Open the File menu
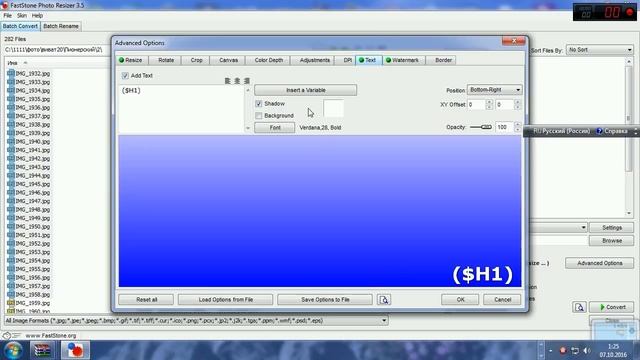The image size is (640, 360). 7,16
